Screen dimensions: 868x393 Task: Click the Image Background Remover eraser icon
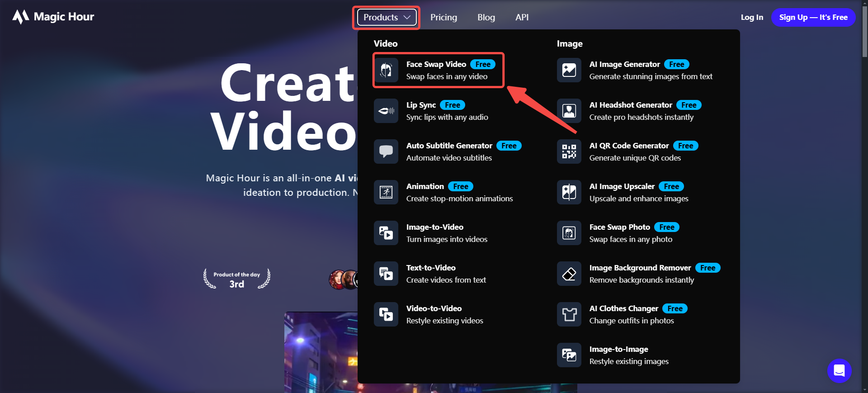coord(569,274)
